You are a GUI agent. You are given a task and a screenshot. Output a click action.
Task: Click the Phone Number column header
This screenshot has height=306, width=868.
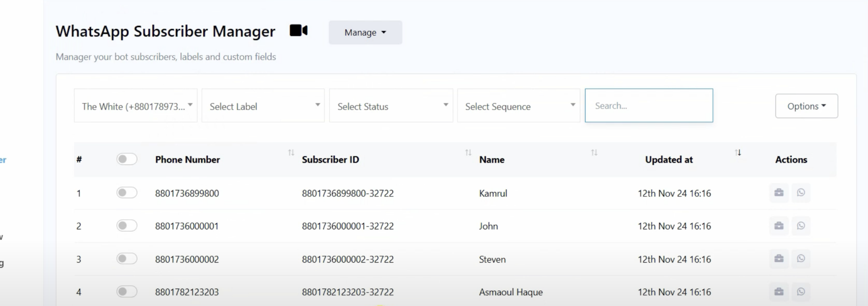coord(187,160)
